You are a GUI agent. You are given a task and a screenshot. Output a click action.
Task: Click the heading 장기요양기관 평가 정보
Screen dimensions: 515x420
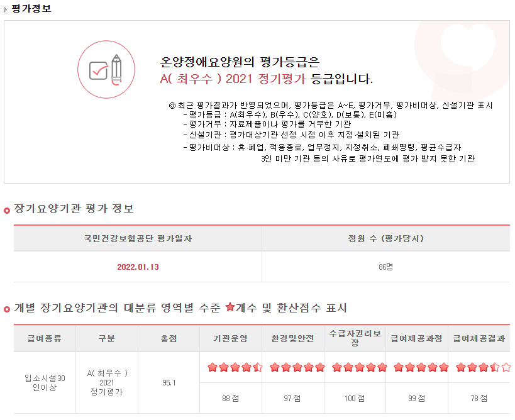click(74, 209)
